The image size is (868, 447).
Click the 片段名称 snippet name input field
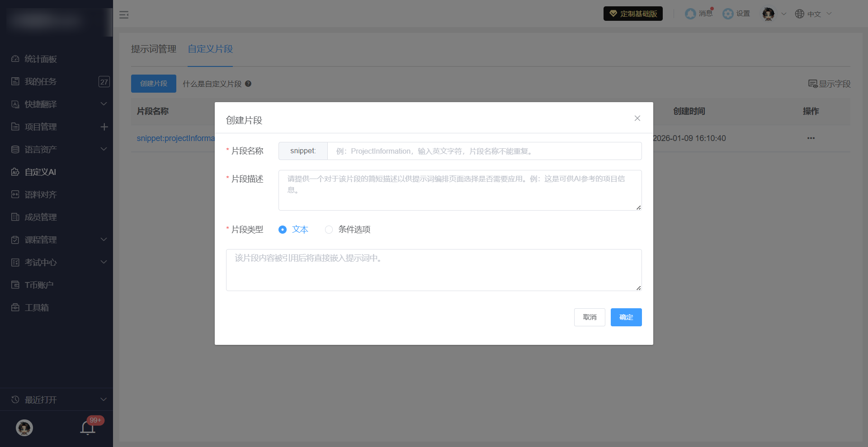[x=484, y=151]
